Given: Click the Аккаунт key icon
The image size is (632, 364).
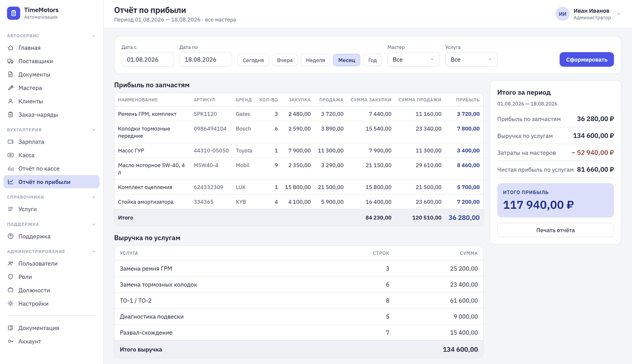Looking at the screenshot, I should 11,341.
